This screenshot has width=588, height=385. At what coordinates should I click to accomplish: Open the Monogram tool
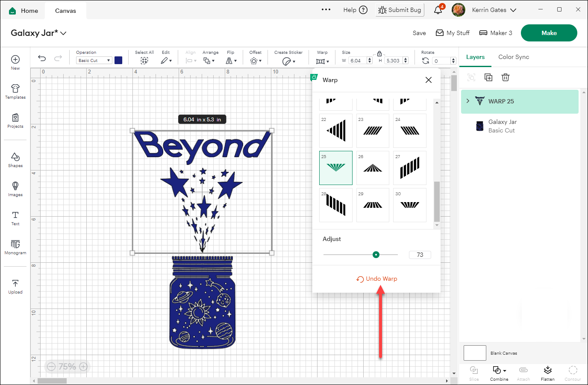pyautogui.click(x=15, y=248)
